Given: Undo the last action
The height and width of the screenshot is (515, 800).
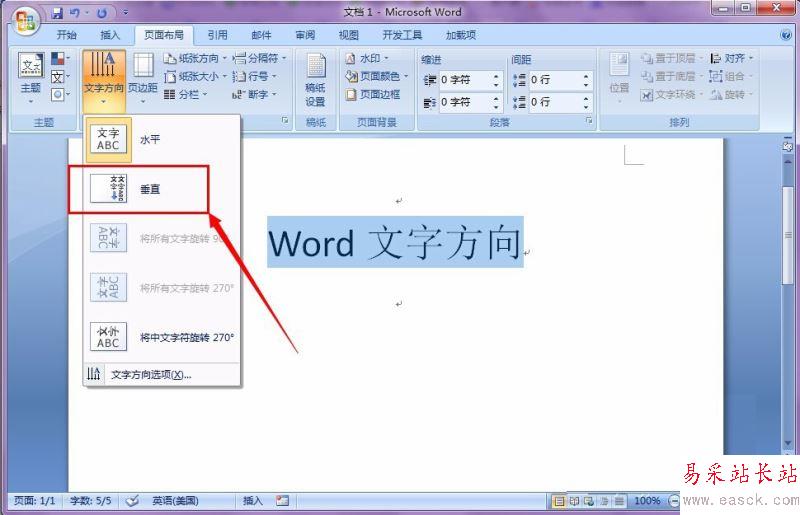Looking at the screenshot, I should coord(75,12).
